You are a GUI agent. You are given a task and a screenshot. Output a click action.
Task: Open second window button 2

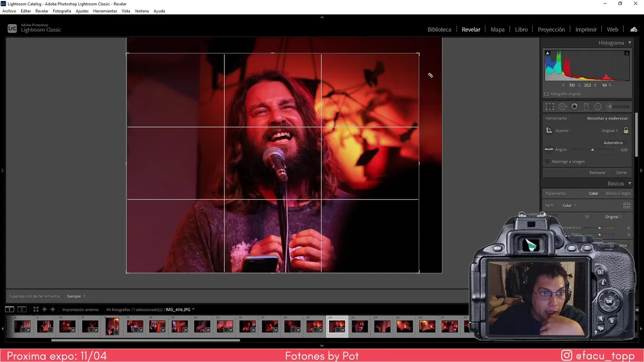(x=21, y=309)
